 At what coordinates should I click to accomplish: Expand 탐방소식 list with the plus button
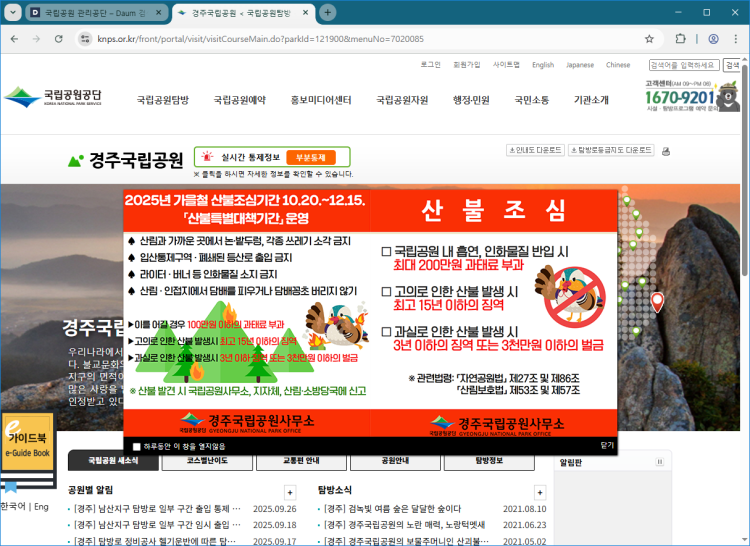click(540, 492)
